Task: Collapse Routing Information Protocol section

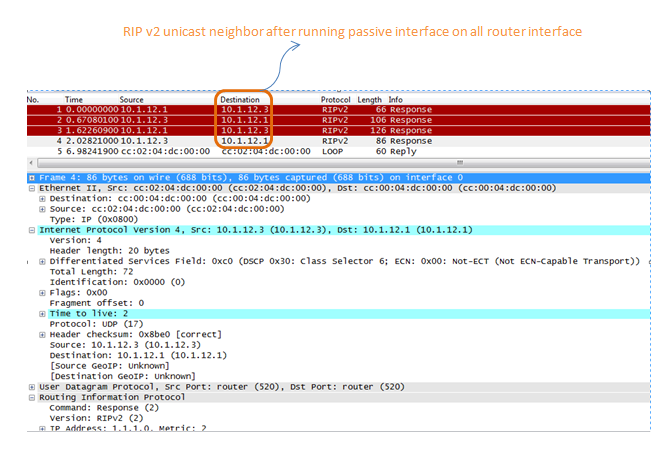Action: click(32, 397)
